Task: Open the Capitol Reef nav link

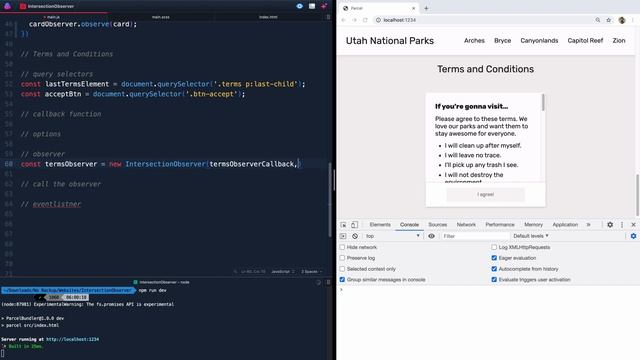Action: click(585, 40)
